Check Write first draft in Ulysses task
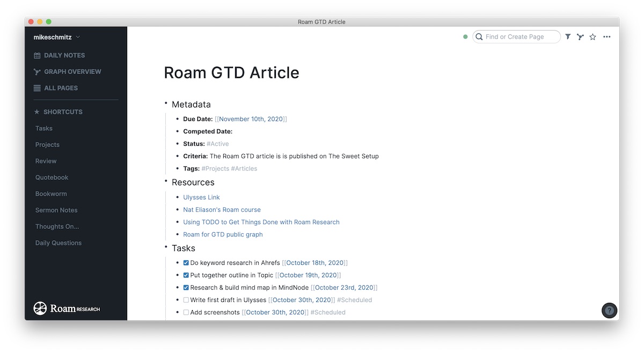 click(186, 300)
